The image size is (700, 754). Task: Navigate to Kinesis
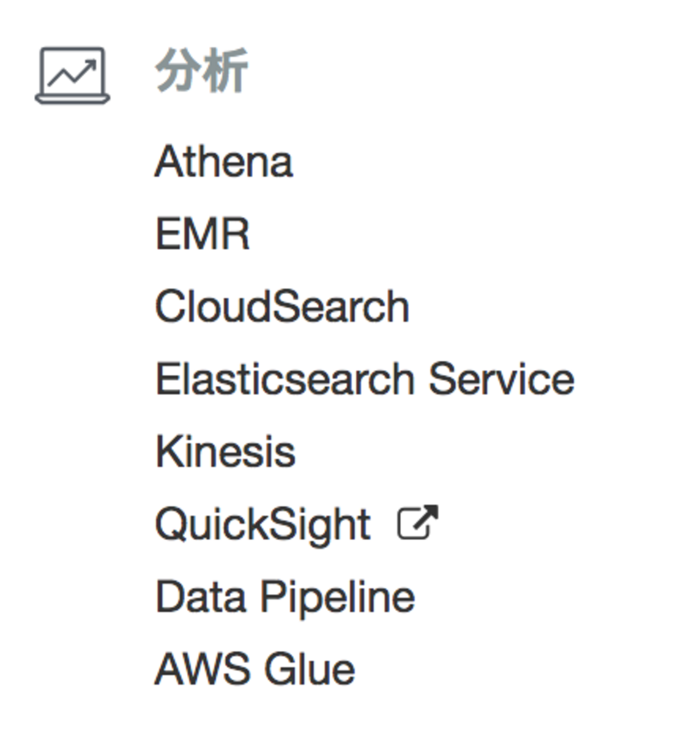click(x=225, y=451)
